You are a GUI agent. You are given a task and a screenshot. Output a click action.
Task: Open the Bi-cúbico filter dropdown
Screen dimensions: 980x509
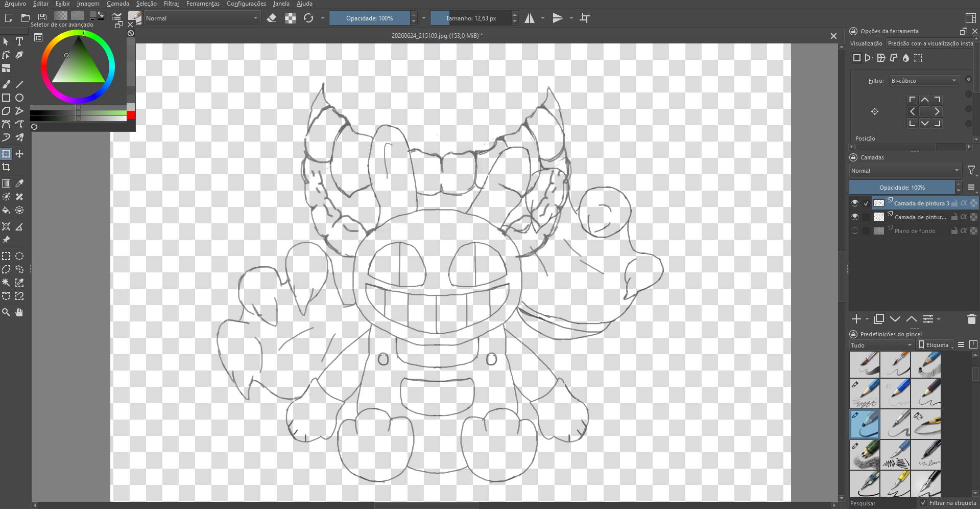click(924, 81)
